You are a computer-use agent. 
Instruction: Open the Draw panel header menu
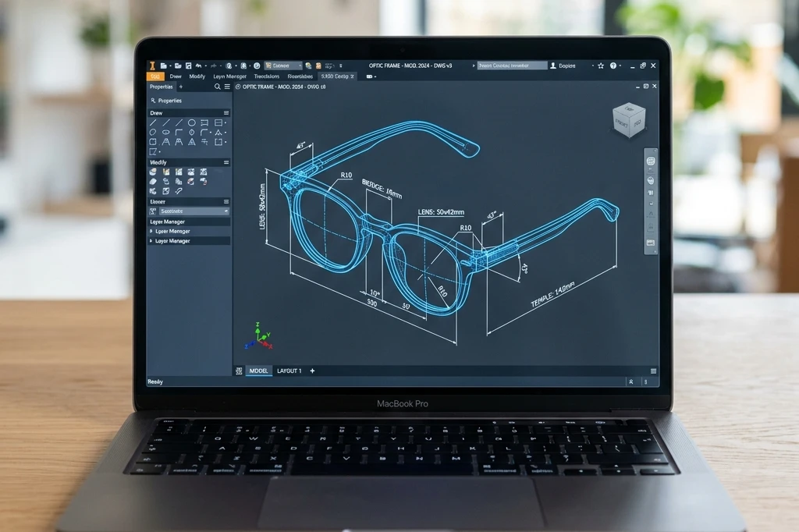click(226, 113)
